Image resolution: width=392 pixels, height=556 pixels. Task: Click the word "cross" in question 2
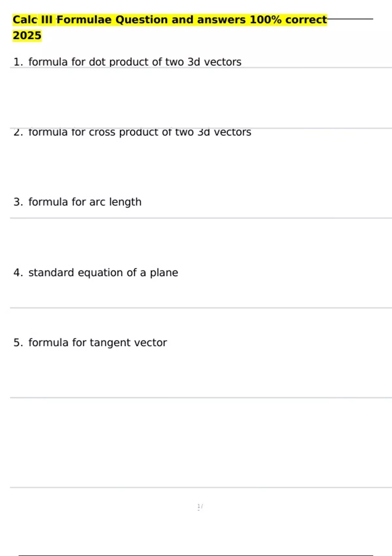pos(102,132)
